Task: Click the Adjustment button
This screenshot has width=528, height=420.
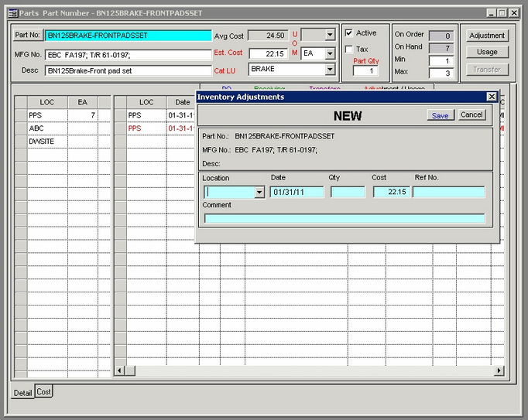Action: (x=487, y=36)
